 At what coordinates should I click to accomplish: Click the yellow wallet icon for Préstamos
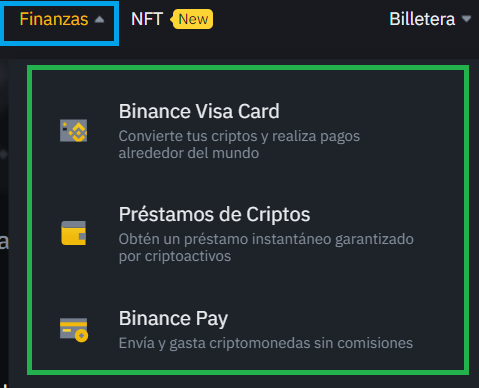point(74,233)
